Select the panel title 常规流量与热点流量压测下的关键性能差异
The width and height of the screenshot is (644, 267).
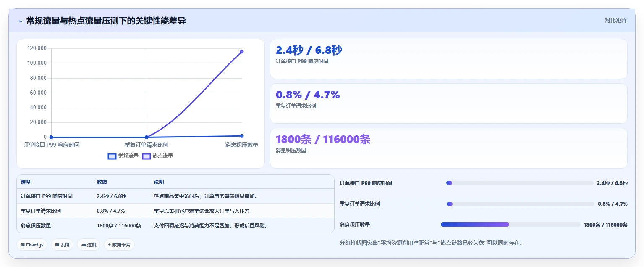click(x=106, y=21)
